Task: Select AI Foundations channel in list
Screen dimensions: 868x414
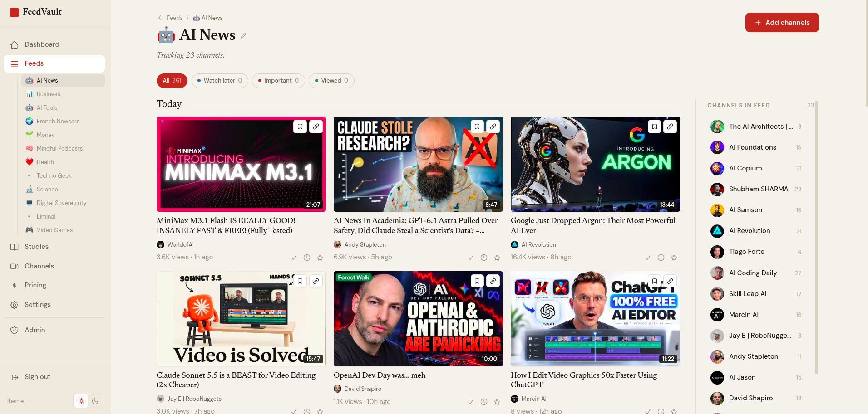Action: coord(756,147)
